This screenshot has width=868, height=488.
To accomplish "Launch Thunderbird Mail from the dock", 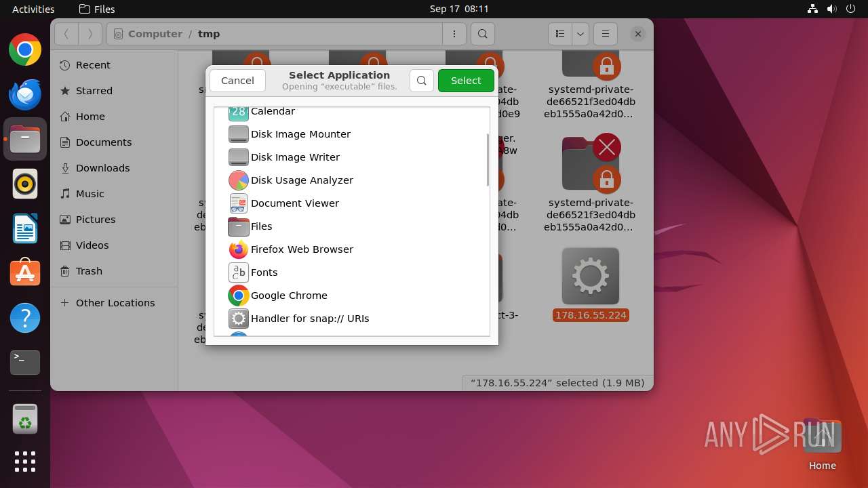I will click(25, 95).
